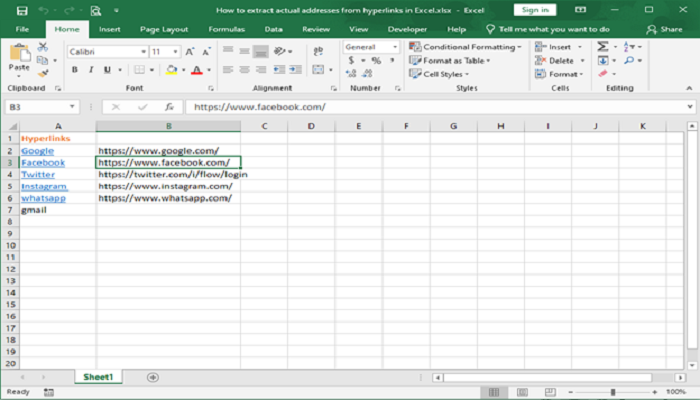
Task: Open the Formulas tab
Action: pyautogui.click(x=227, y=29)
